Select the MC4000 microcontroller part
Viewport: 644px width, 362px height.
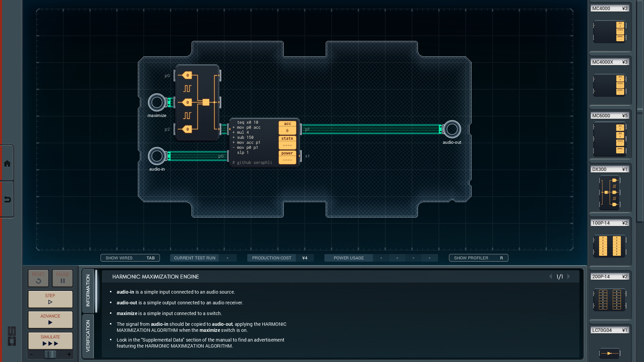click(x=609, y=32)
